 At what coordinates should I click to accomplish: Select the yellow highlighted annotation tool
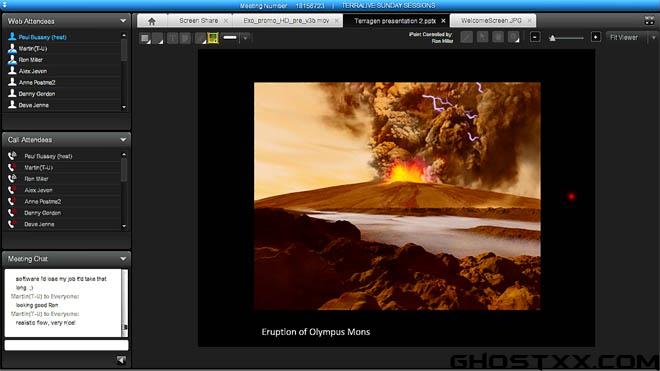[x=213, y=38]
